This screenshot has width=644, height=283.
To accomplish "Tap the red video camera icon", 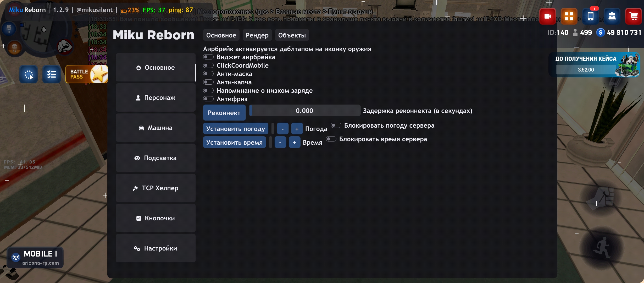I will coord(548,17).
